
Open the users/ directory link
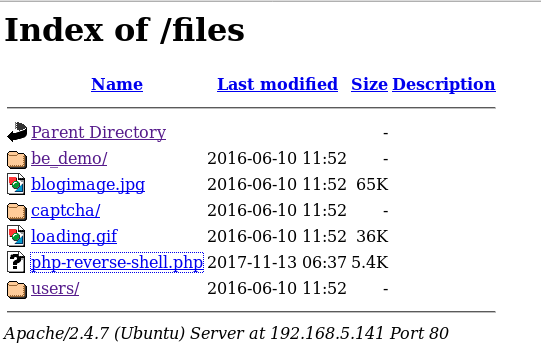point(55,289)
